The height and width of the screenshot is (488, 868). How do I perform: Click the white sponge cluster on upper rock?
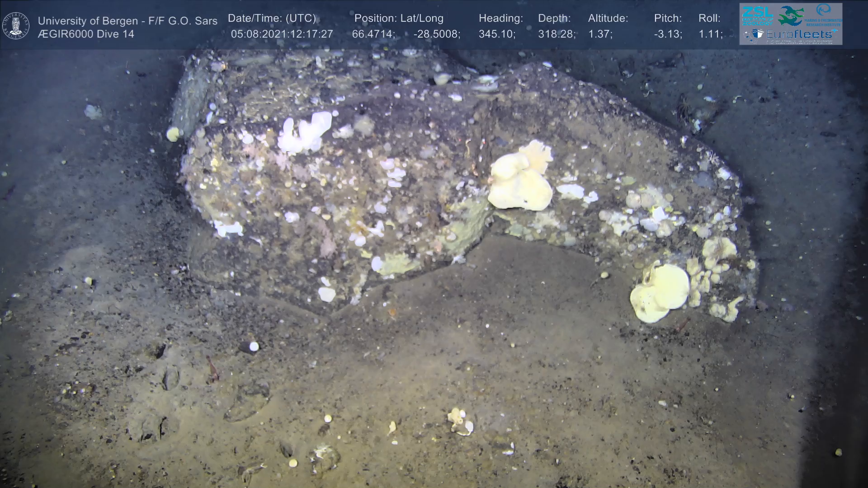click(x=305, y=131)
